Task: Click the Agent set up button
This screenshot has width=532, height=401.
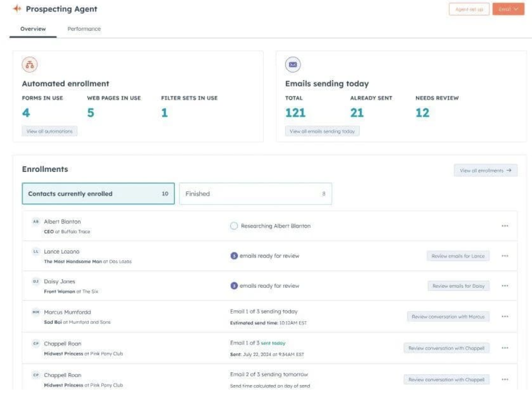Action: 469,9
